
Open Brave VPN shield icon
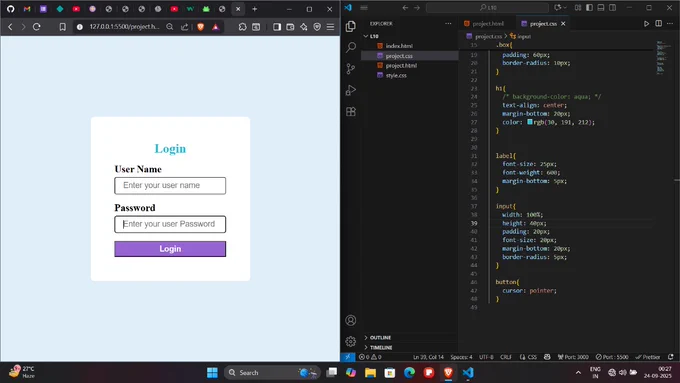click(317, 27)
